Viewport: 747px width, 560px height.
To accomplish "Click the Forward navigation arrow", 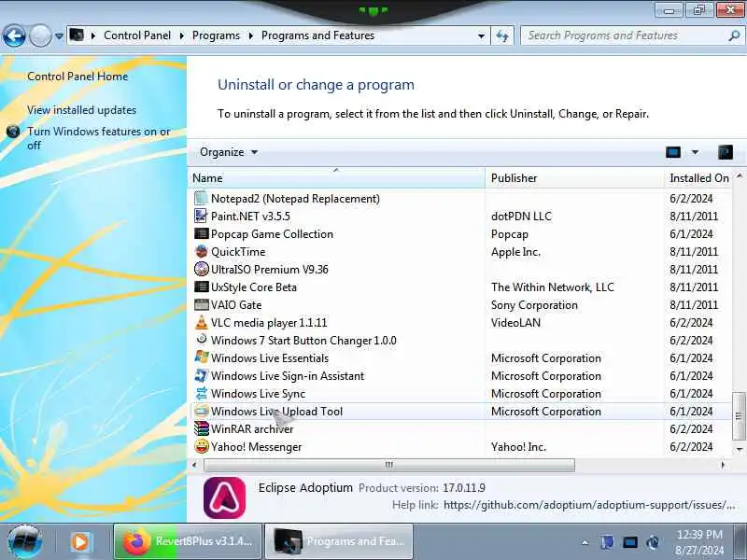I will pyautogui.click(x=40, y=35).
